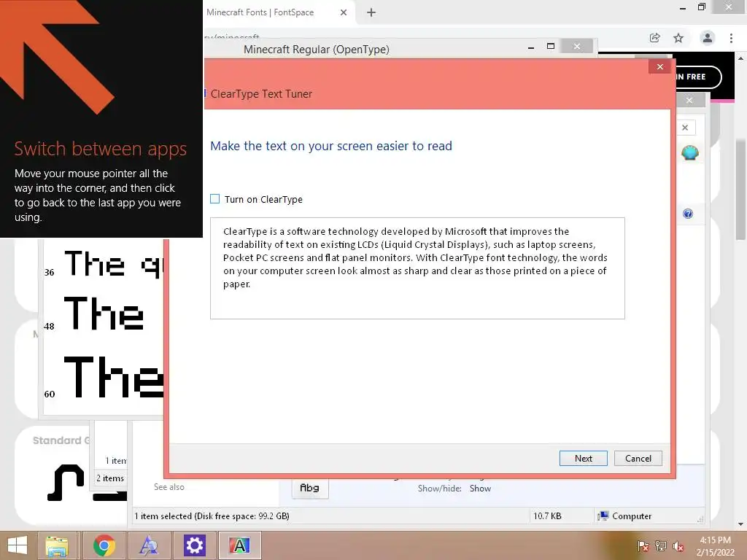
Task: Click the See also heading
Action: [x=169, y=487]
